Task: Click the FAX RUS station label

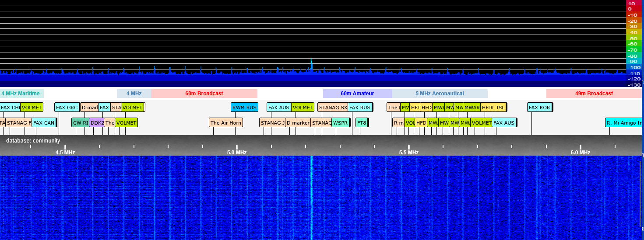Action: coord(359,108)
